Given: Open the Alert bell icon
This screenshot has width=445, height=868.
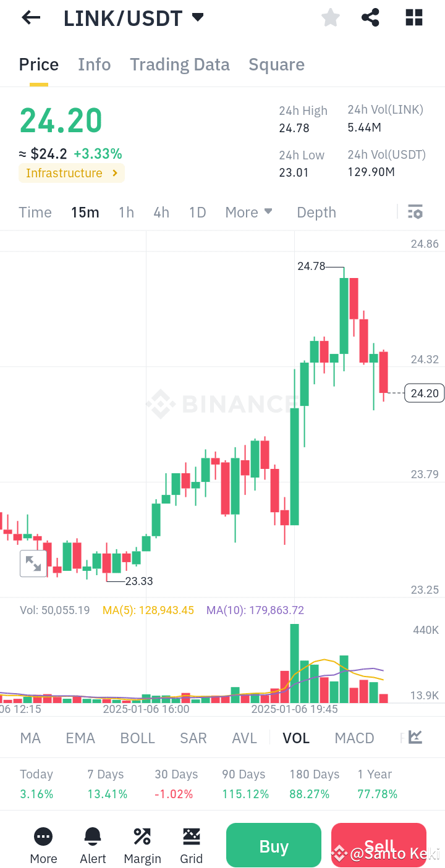Looking at the screenshot, I should coord(93,837).
